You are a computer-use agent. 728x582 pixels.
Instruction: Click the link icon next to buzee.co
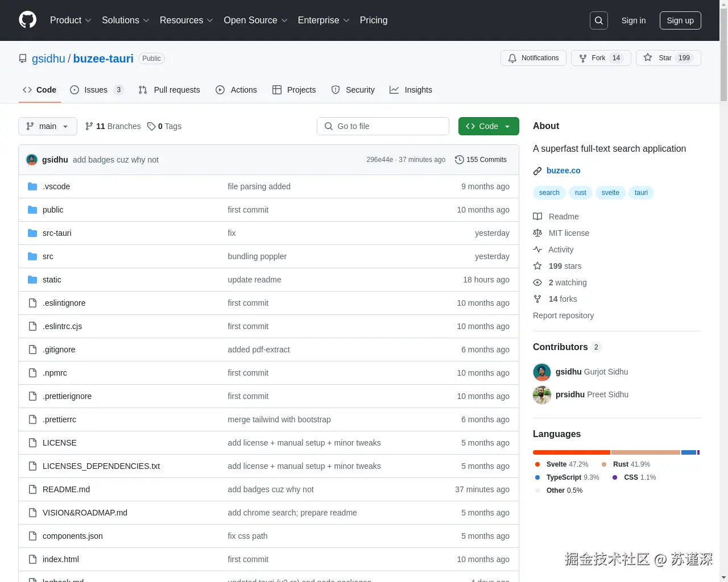point(537,171)
